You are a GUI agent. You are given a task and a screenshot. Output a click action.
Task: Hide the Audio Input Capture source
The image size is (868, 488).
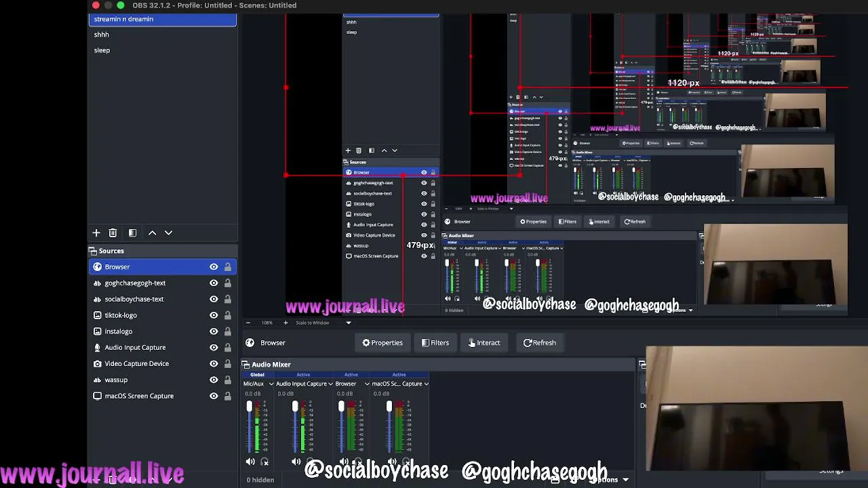coord(214,348)
